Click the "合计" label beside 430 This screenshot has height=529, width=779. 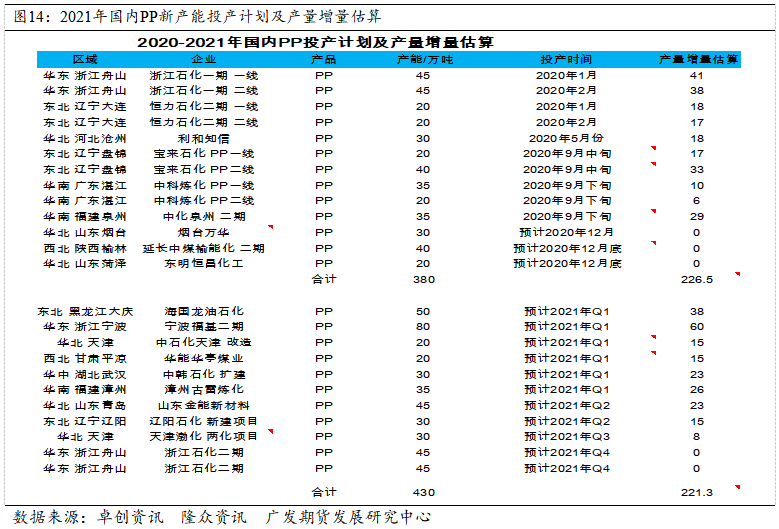[x=324, y=492]
